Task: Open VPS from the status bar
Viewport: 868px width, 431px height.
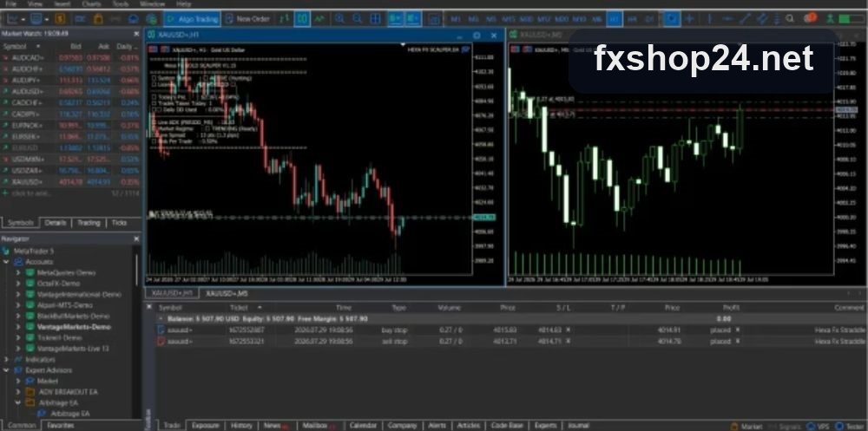Action: tap(819, 426)
